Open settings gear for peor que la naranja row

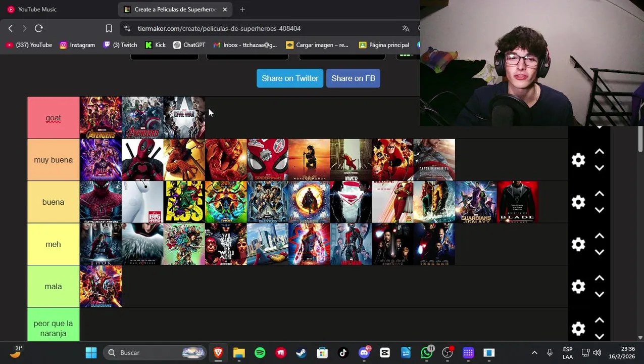pyautogui.click(x=578, y=329)
